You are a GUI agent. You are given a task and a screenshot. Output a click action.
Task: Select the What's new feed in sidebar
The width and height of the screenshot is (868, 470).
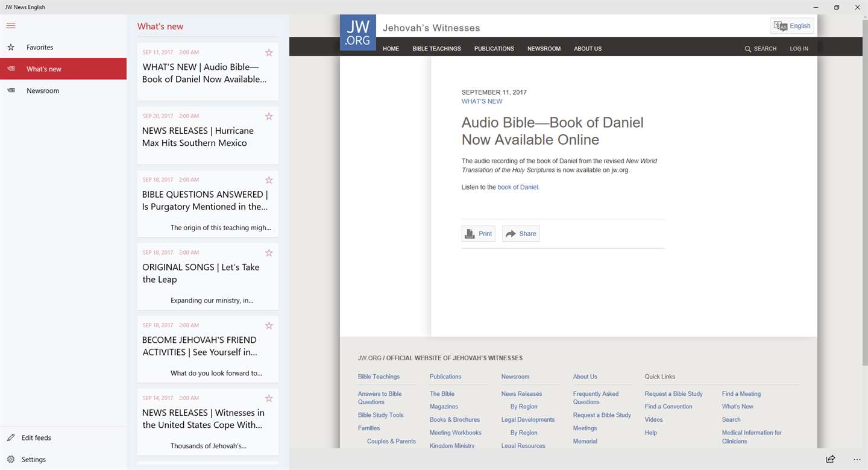tap(63, 69)
